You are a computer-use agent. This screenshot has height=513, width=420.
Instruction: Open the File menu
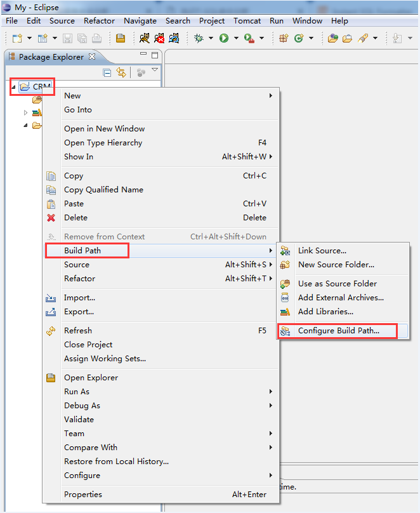12,20
